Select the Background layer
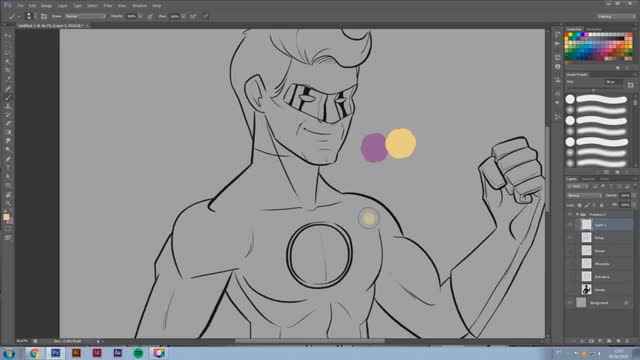The height and width of the screenshot is (360, 640). [x=605, y=302]
